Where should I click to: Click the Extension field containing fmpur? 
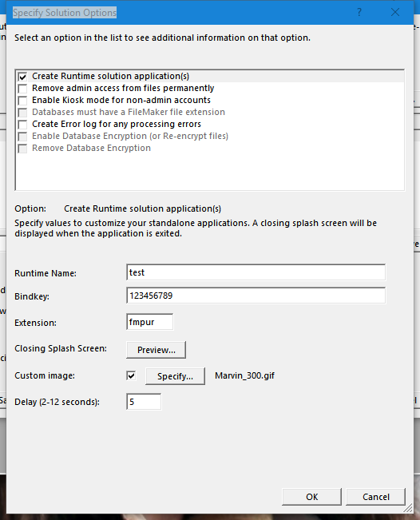click(x=149, y=322)
